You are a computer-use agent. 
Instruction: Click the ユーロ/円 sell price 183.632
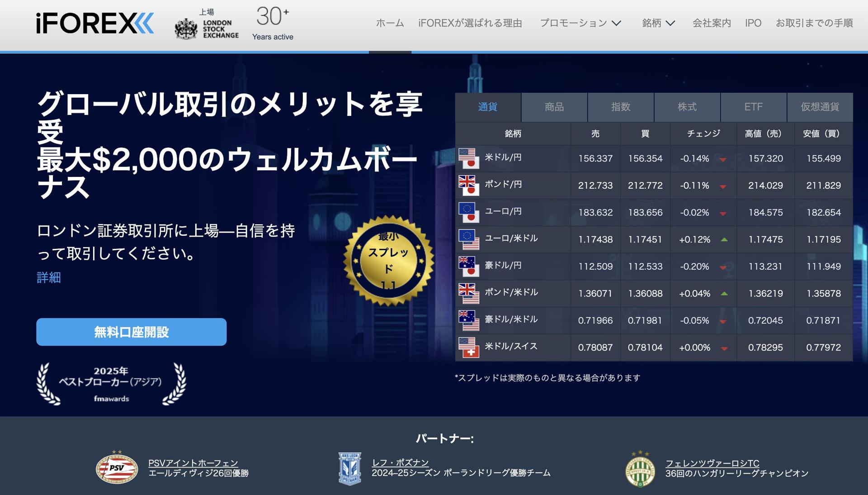595,213
